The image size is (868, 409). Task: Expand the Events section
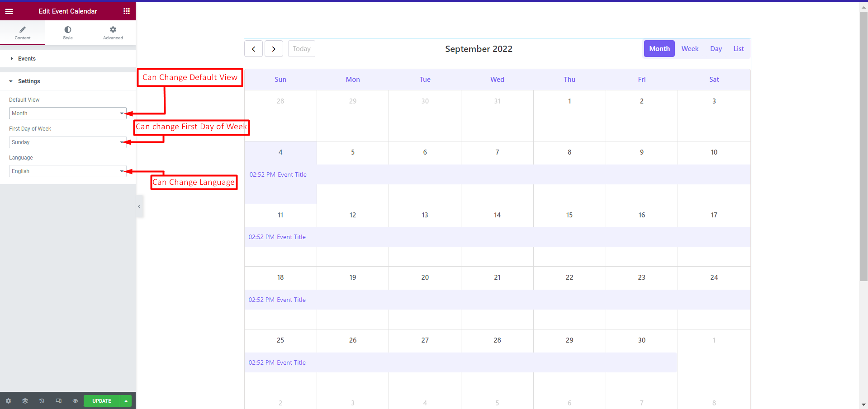point(68,59)
